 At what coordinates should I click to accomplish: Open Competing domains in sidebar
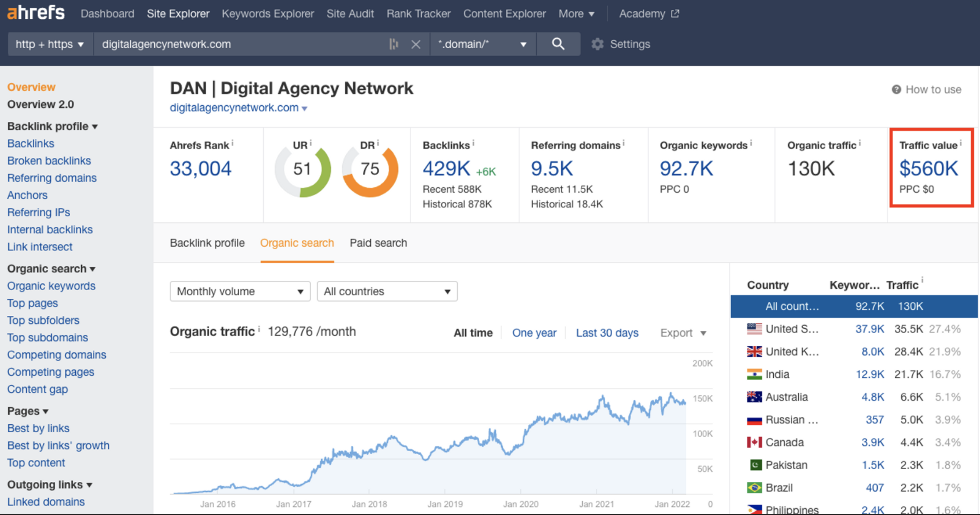point(57,355)
